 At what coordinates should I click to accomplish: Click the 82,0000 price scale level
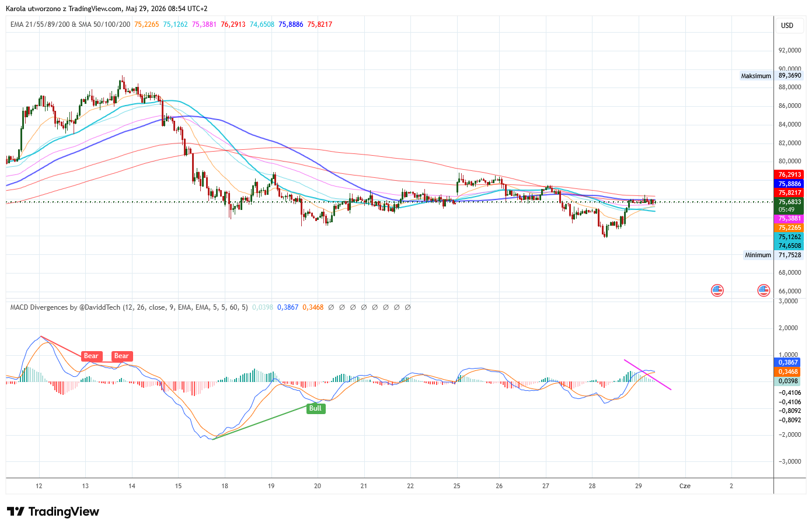(790, 143)
